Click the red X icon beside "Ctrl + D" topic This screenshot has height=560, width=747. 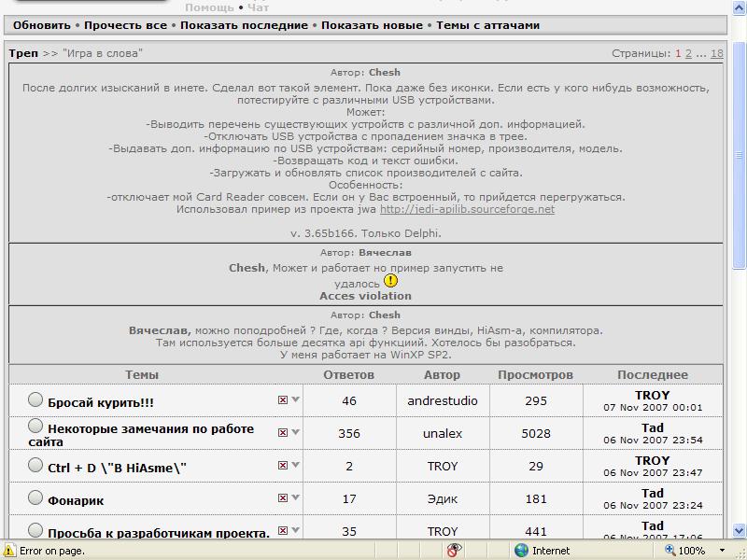[x=283, y=465]
